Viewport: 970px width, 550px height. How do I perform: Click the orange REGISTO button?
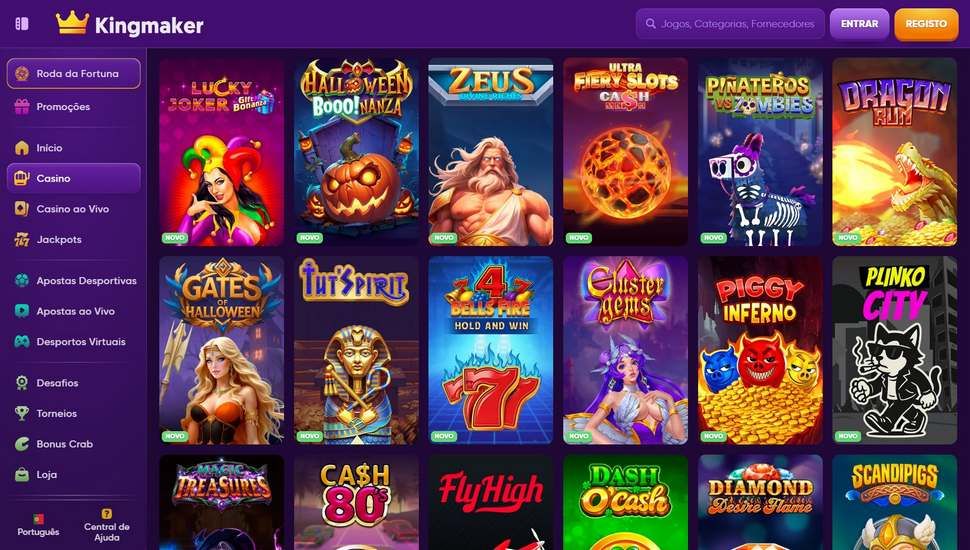[926, 24]
